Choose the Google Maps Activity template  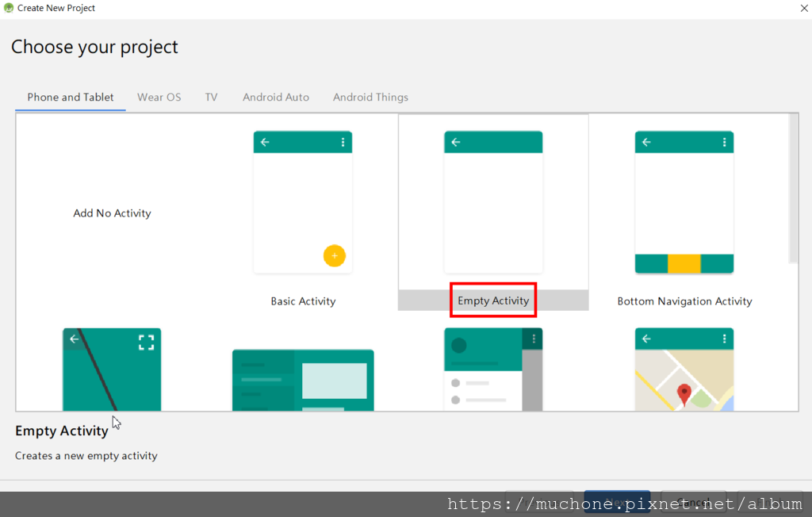(684, 369)
